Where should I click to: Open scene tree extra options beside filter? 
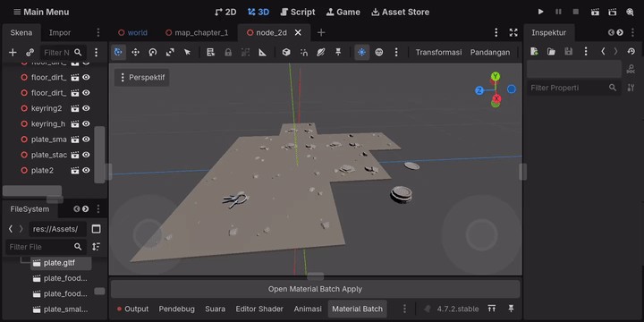click(96, 52)
